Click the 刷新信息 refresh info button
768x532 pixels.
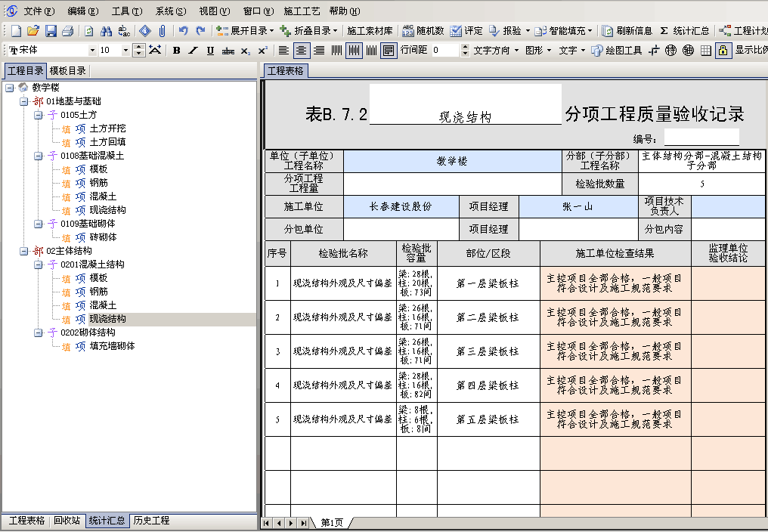(627, 31)
